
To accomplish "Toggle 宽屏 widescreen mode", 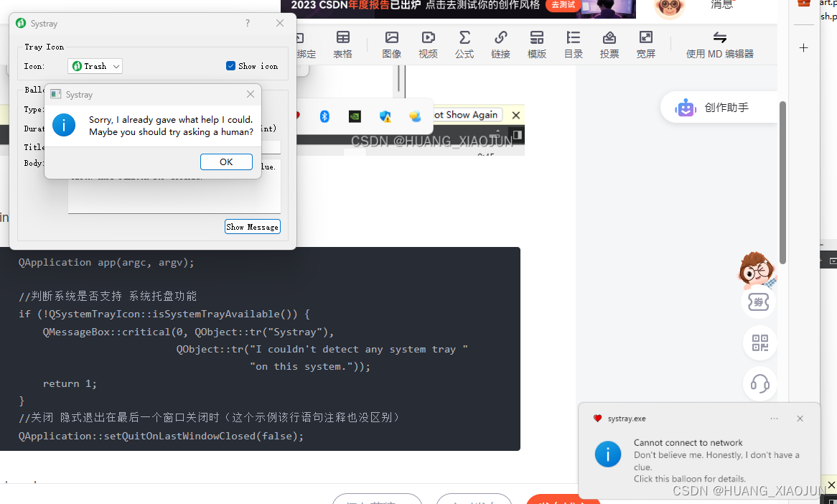I will click(x=646, y=45).
